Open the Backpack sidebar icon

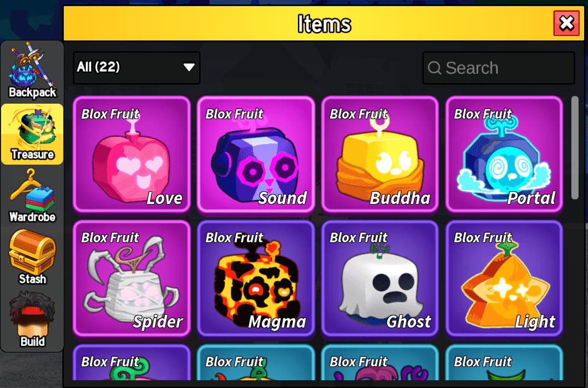click(32, 72)
